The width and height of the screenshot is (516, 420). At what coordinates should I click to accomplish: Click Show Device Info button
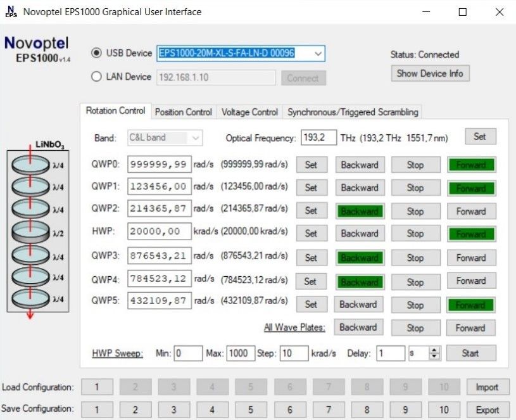tap(430, 73)
